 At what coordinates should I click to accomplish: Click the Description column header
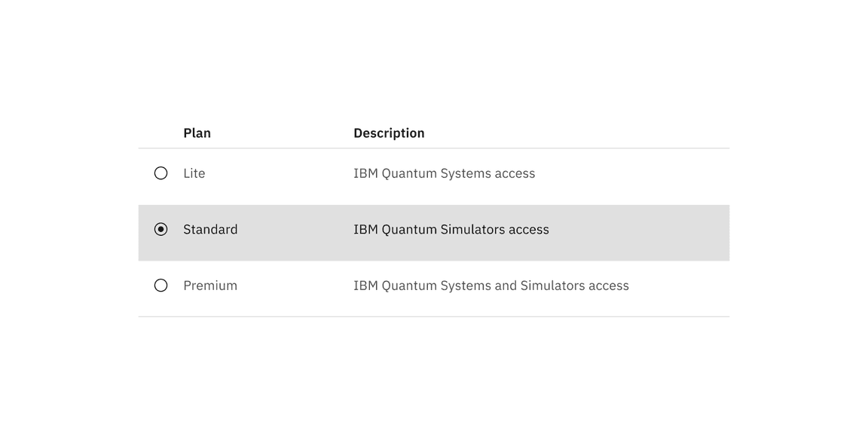pyautogui.click(x=389, y=133)
